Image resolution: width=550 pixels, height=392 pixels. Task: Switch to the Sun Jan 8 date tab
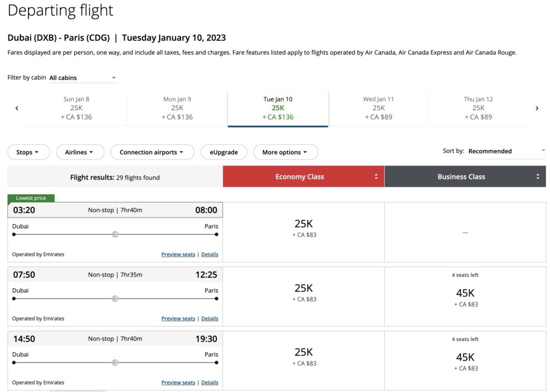76,108
